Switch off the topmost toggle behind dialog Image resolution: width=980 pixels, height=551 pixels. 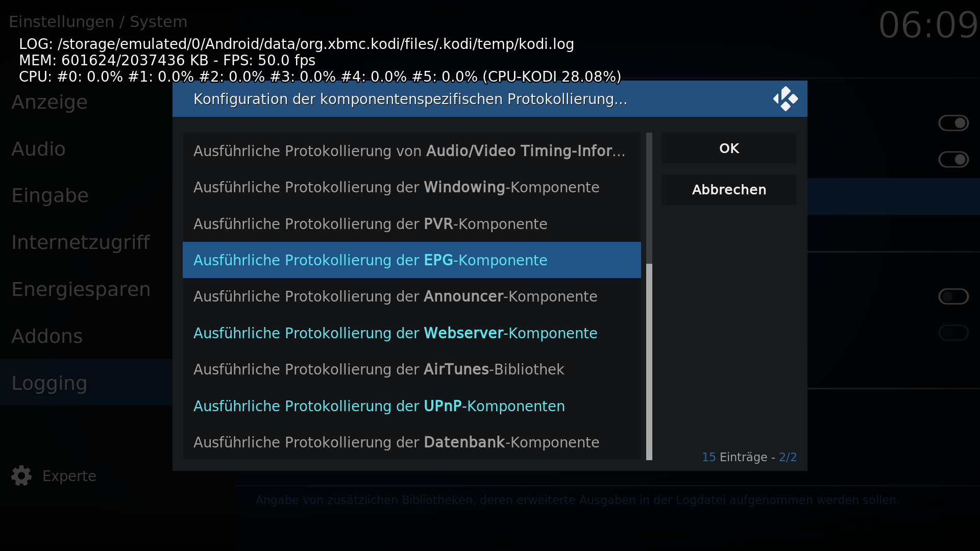click(x=953, y=123)
